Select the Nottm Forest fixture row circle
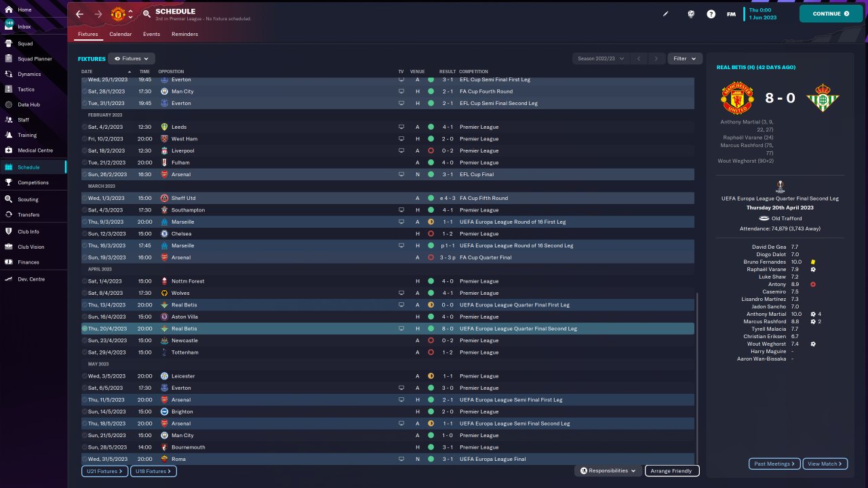 tap(85, 281)
